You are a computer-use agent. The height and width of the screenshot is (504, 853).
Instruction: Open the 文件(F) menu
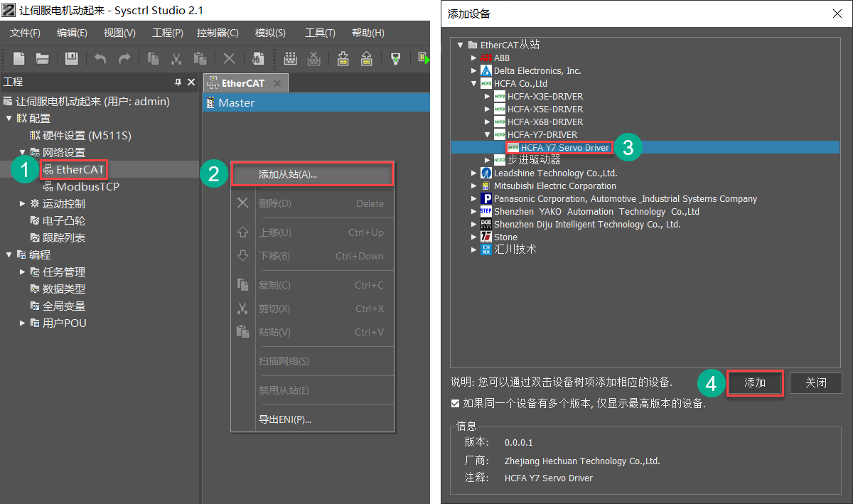(25, 33)
